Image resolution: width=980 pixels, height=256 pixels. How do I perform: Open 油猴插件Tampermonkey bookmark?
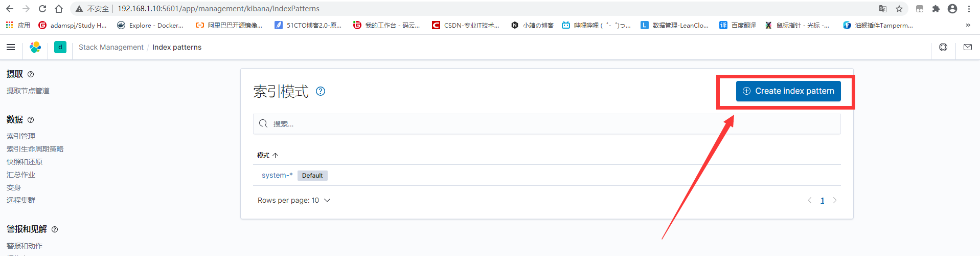pos(878,25)
